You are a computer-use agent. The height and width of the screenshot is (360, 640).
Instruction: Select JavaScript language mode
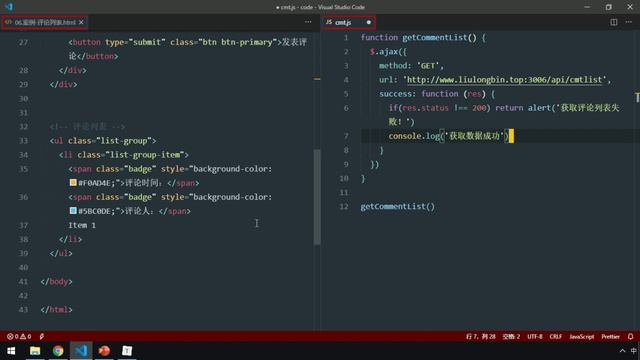(x=582, y=336)
